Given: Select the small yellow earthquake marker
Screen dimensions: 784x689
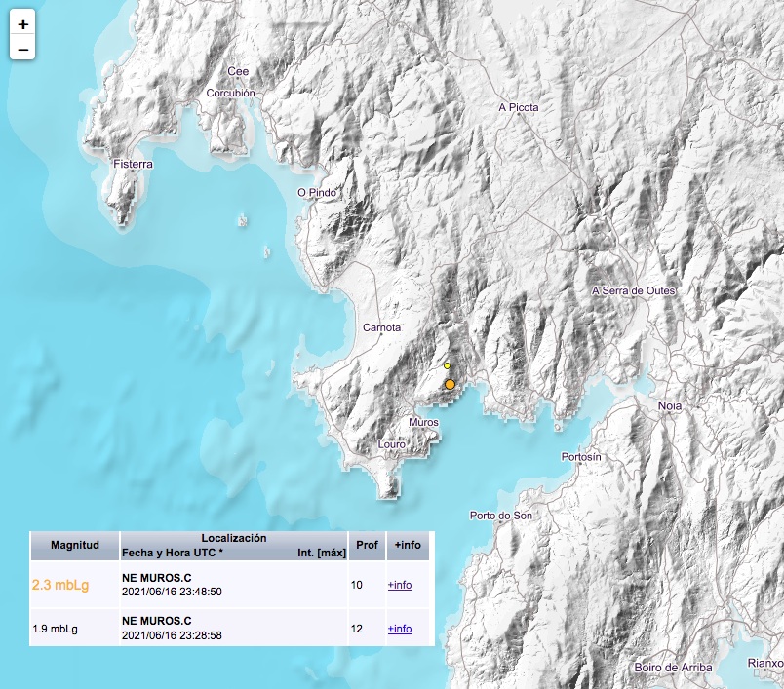Looking at the screenshot, I should click(448, 365).
